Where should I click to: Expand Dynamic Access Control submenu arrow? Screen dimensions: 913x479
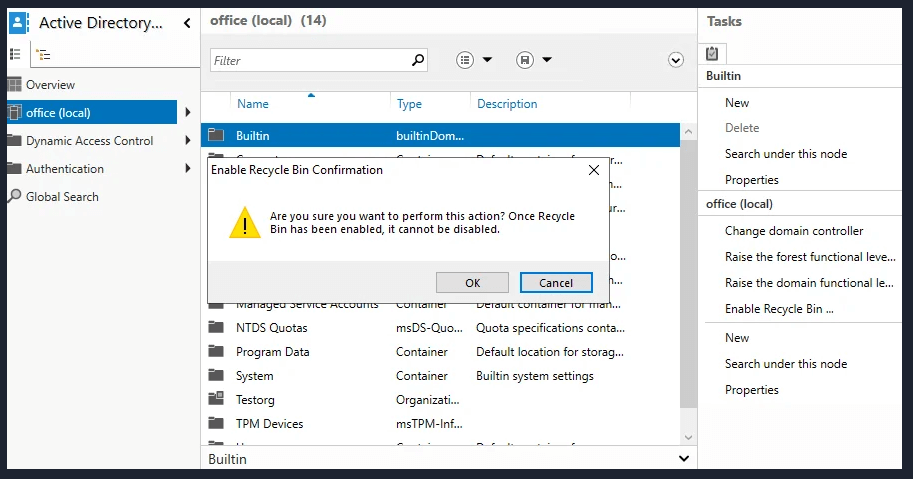pos(187,140)
